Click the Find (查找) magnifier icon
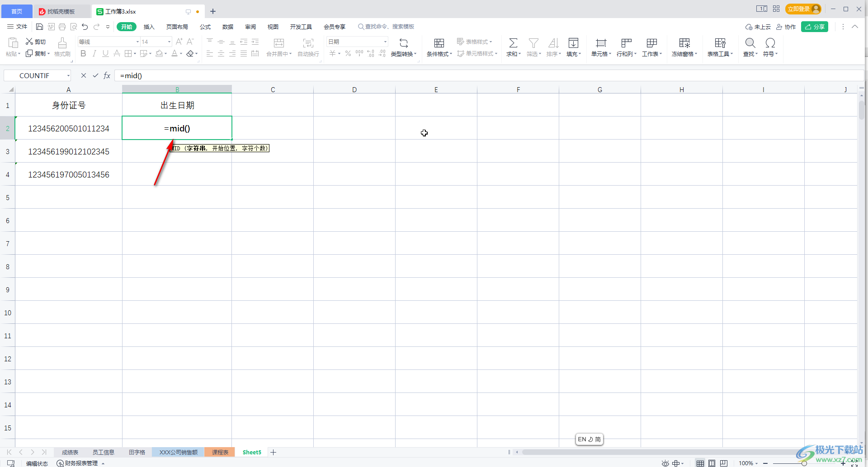Viewport: 868px width, 467px height. [x=750, y=43]
